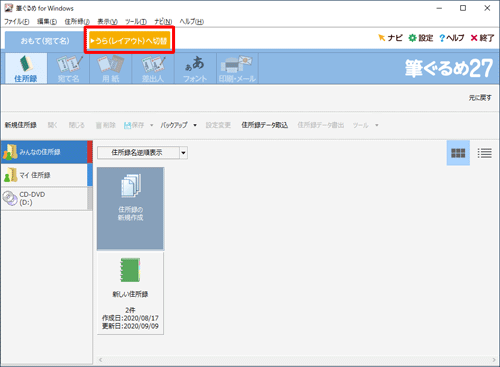Select the CD-DVD (D:) drive
Screen dimensions: 500x367
tap(46, 198)
